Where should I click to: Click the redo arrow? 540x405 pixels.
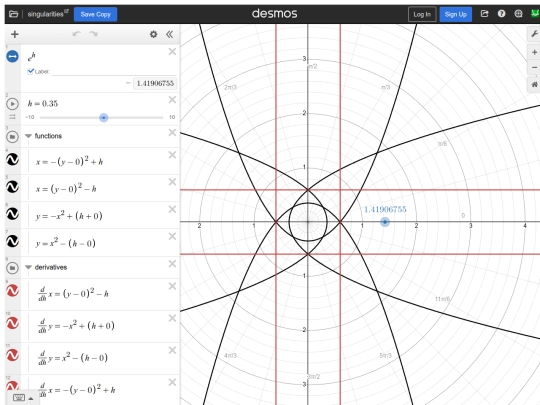point(93,34)
